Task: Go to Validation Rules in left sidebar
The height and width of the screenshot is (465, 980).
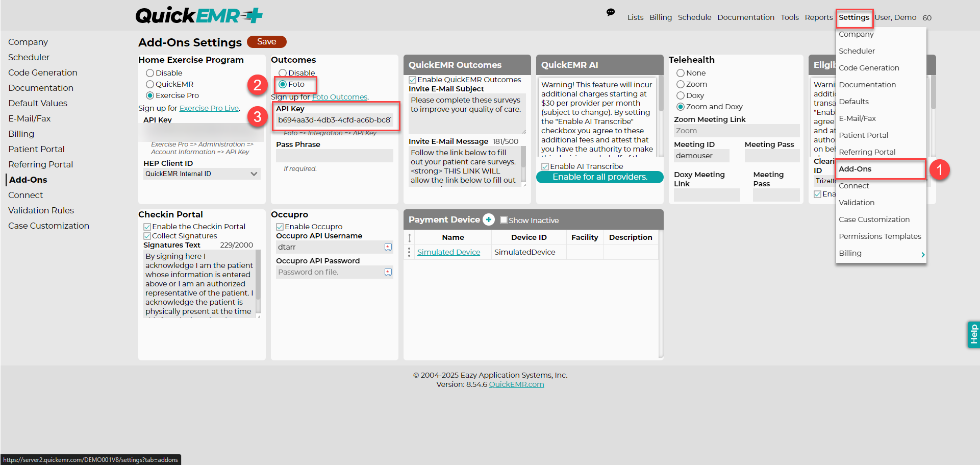Action: point(41,210)
